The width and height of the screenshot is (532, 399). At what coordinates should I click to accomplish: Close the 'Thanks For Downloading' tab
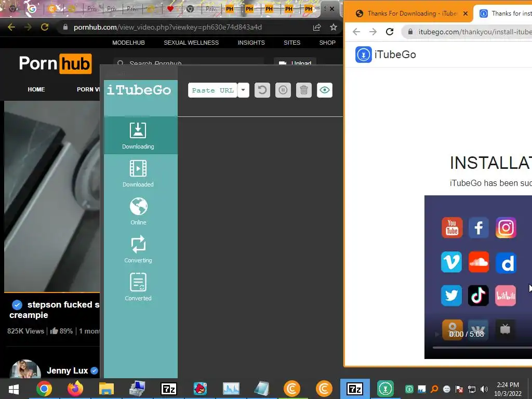coord(465,14)
